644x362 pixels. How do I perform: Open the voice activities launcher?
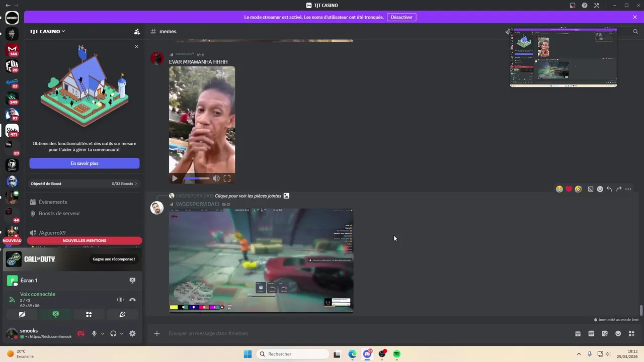(x=89, y=314)
